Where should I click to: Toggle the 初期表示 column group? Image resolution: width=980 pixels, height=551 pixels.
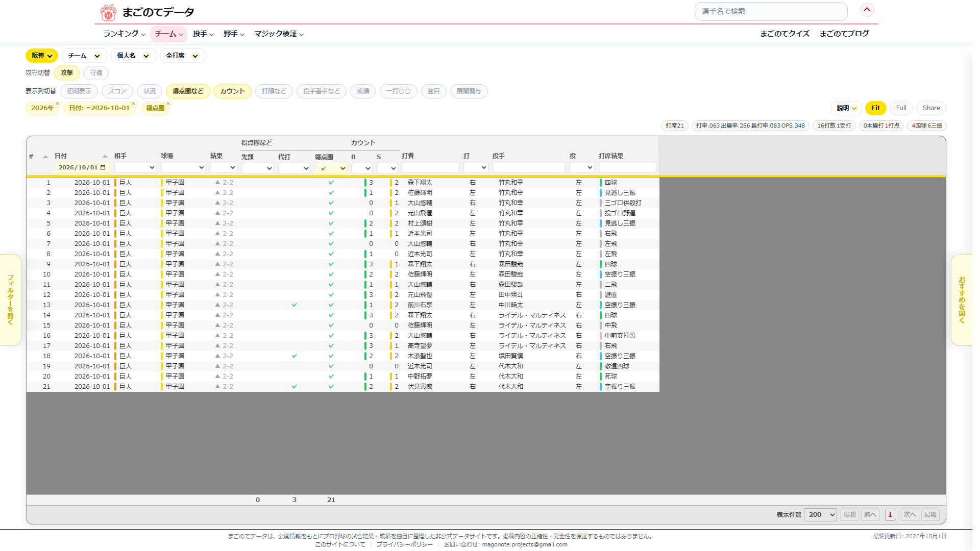[x=79, y=91]
